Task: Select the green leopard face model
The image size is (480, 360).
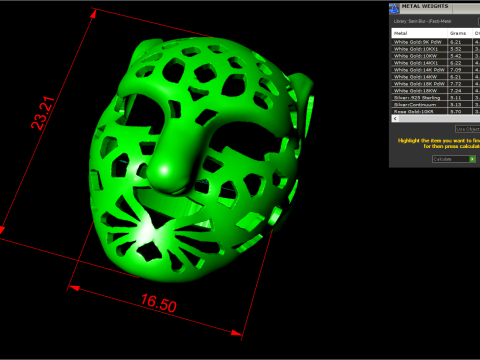Action: point(200,160)
